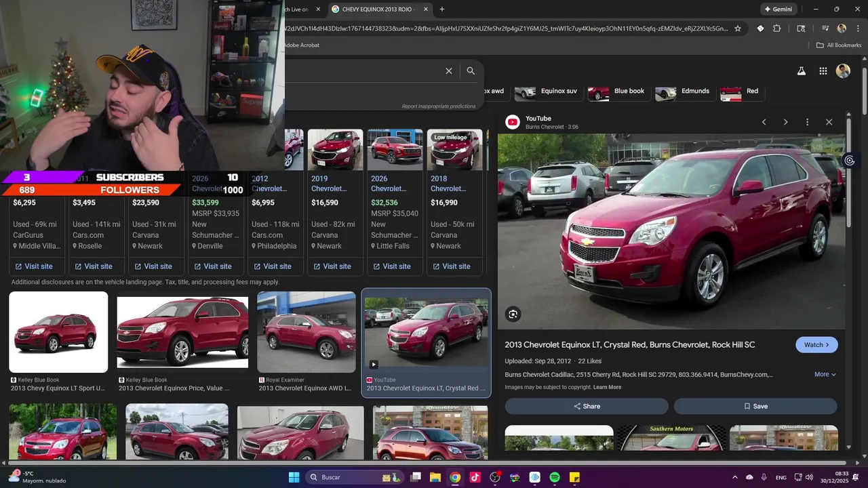Click the Southern Motors related image
The image size is (868, 488).
[671, 438]
